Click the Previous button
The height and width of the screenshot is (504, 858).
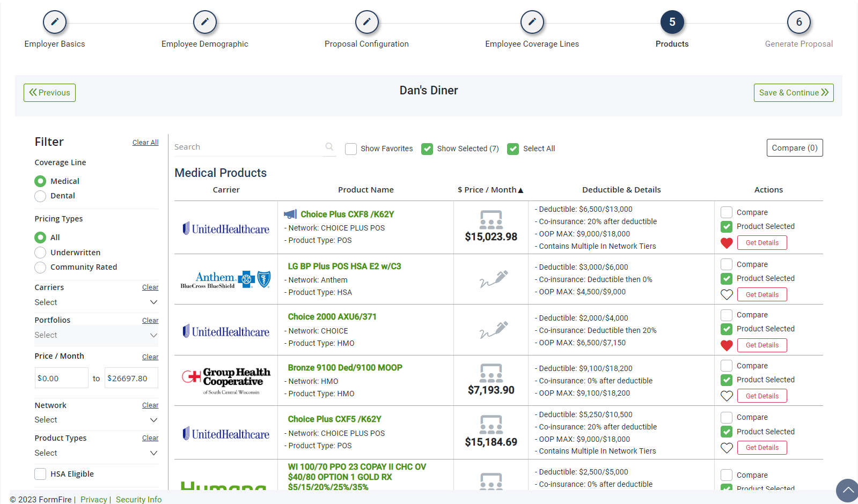click(x=49, y=93)
